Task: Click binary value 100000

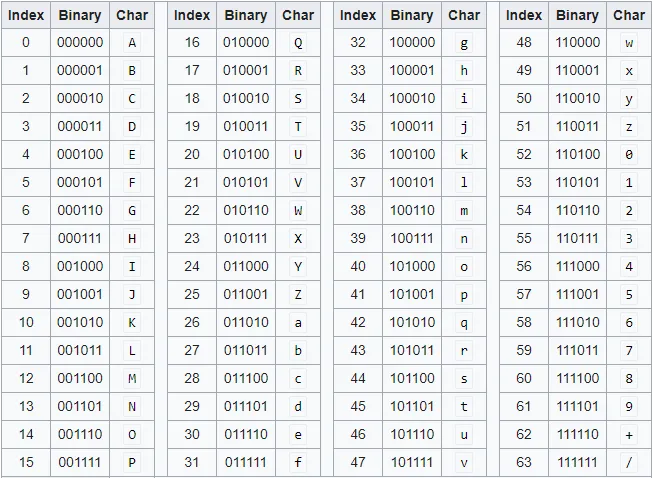Action: click(412, 42)
